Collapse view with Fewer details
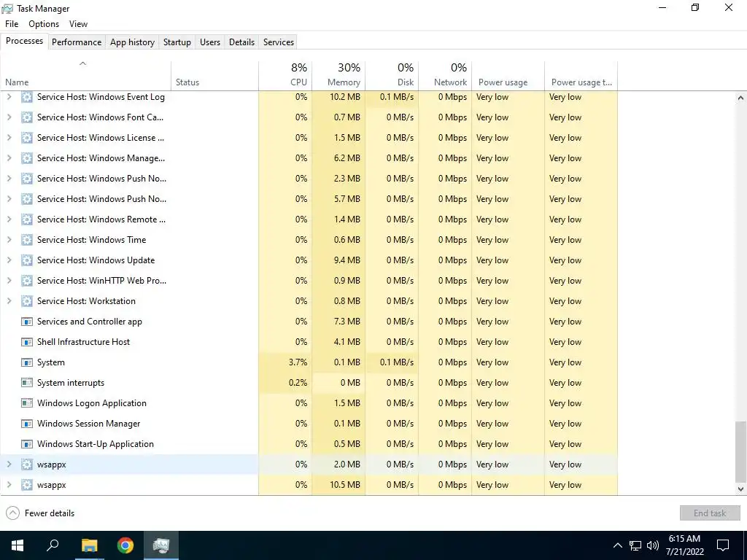The image size is (747, 560). [x=41, y=513]
